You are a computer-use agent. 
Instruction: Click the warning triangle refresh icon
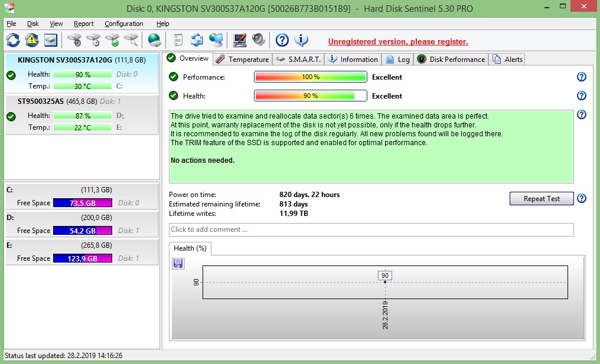[x=32, y=40]
